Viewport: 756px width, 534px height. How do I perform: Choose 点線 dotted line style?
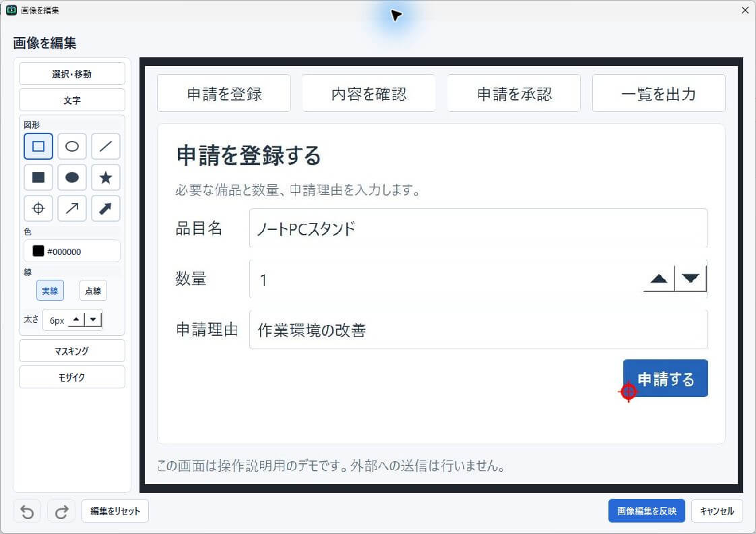pos(93,291)
